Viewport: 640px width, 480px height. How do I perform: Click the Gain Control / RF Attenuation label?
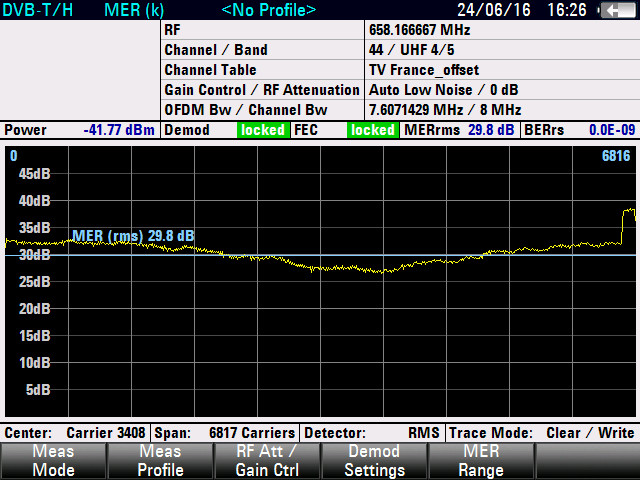point(262,90)
